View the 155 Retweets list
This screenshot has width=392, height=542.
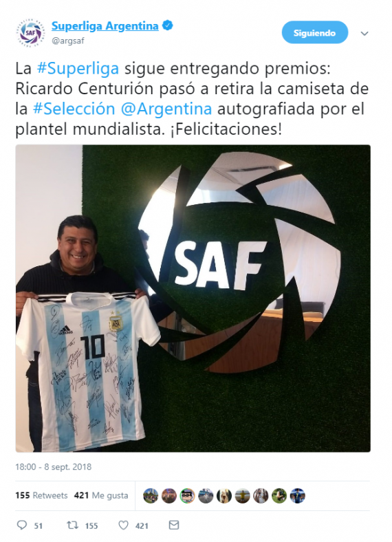click(41, 495)
